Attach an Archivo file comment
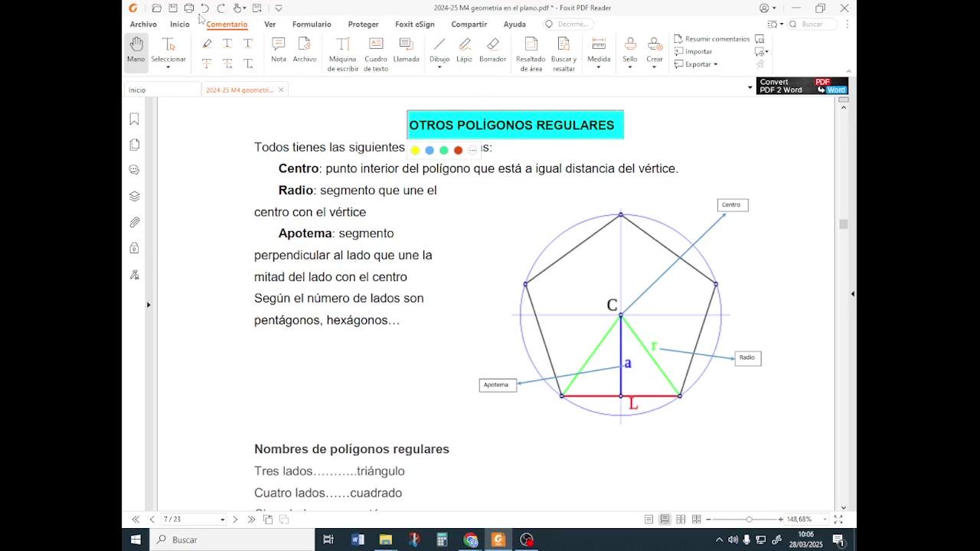This screenshot has height=551, width=980. click(x=305, y=50)
